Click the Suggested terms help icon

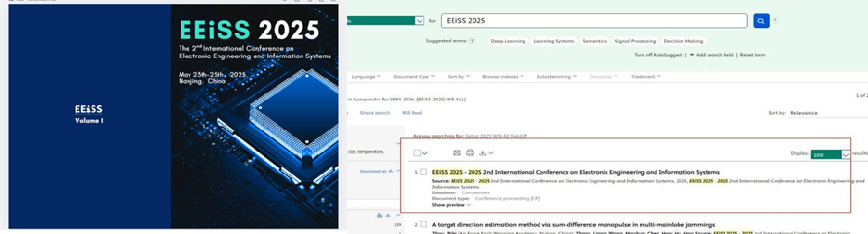tap(472, 41)
